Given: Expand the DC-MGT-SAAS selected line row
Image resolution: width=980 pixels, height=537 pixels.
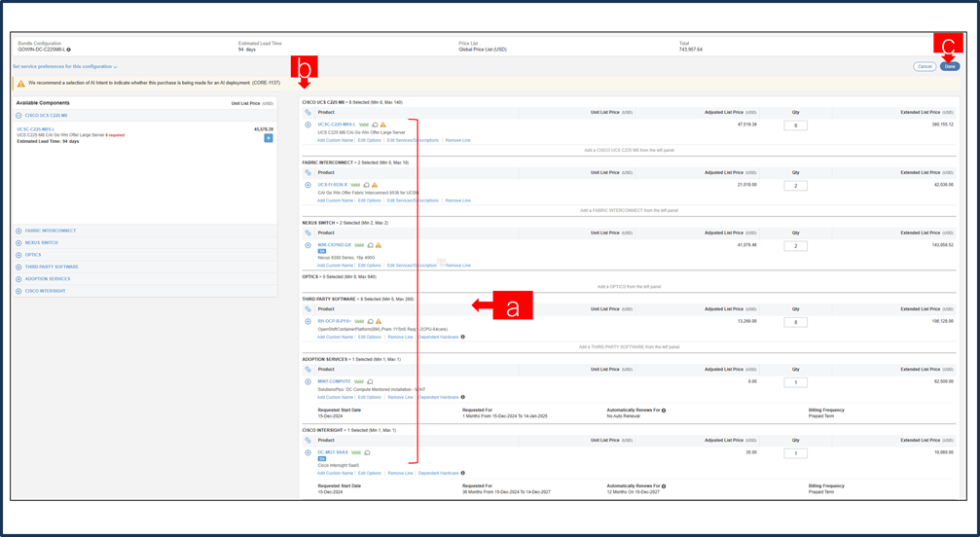Looking at the screenshot, I should pos(309,452).
